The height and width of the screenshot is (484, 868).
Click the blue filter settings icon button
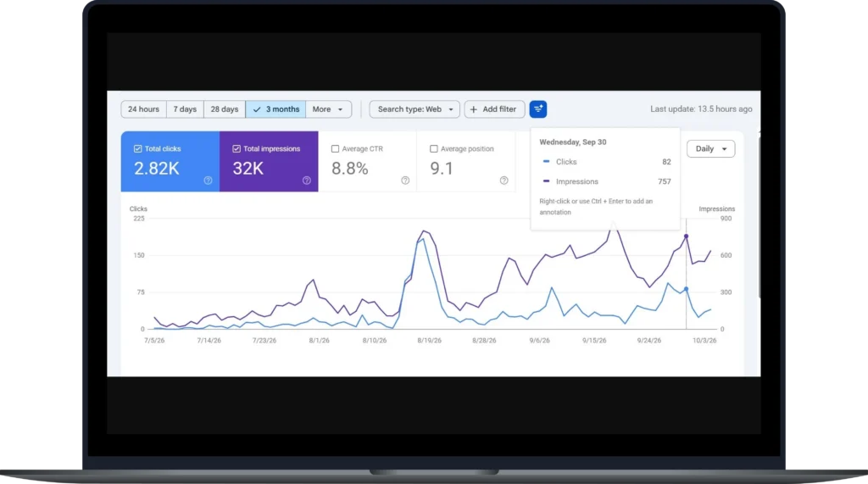(x=537, y=109)
